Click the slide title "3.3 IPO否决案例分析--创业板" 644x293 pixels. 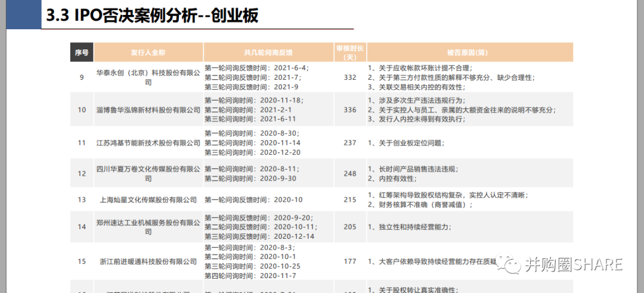[152, 15]
